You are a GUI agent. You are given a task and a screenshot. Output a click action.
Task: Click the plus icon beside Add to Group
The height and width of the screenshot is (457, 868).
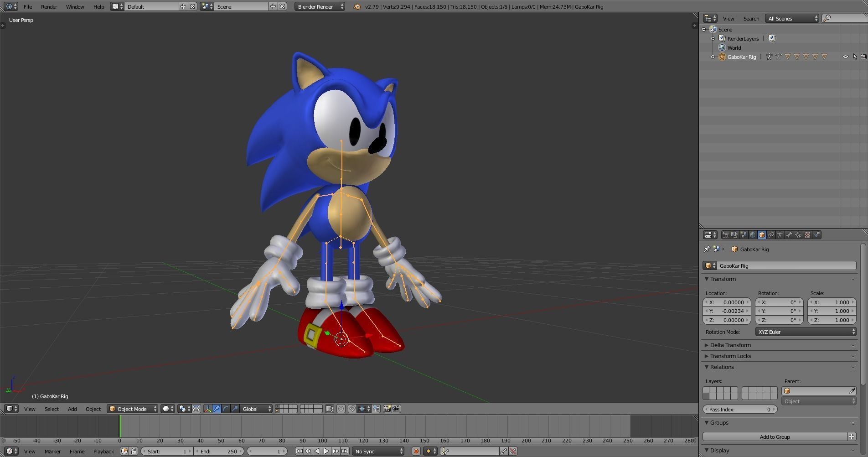[x=852, y=436]
